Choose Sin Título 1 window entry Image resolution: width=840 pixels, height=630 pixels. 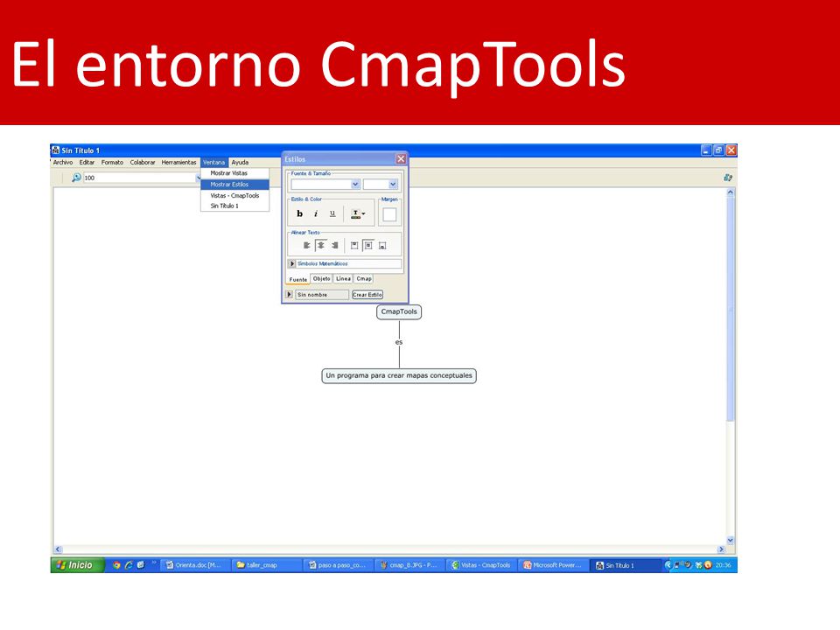[234, 206]
